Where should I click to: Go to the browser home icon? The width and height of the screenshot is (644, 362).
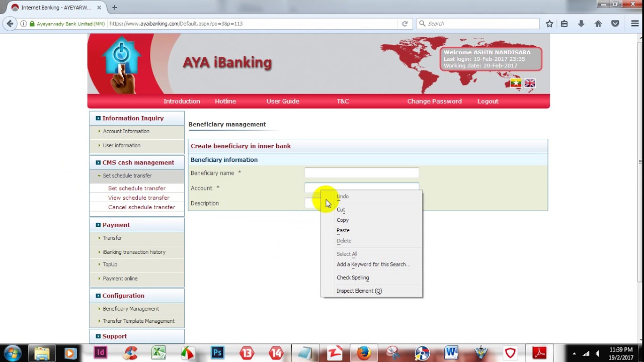598,24
